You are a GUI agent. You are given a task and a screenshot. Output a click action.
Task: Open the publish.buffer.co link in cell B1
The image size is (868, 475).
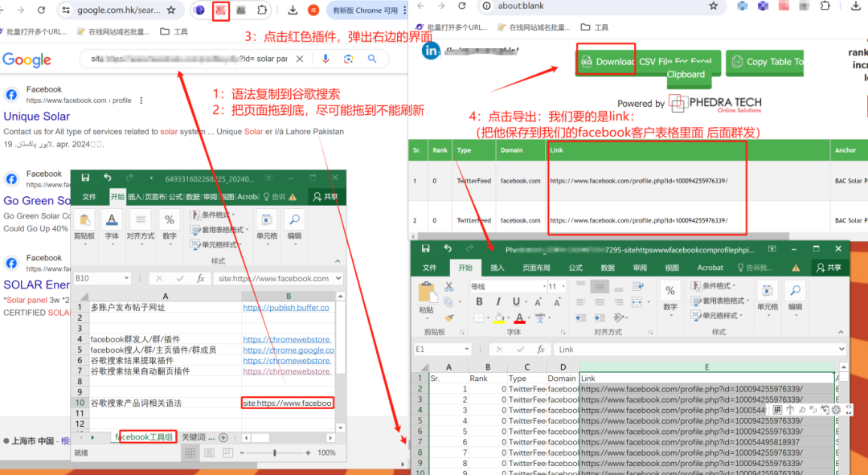(x=286, y=307)
